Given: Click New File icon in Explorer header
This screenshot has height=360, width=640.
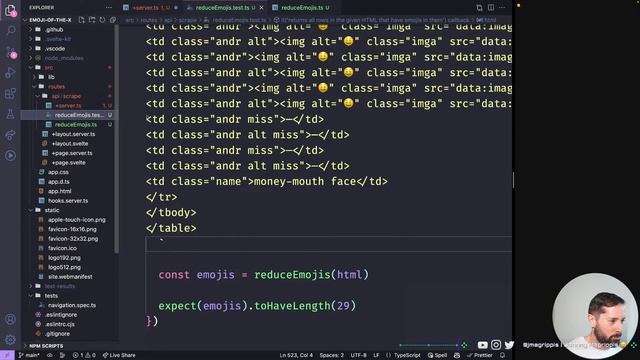Looking at the screenshot, I should coord(81,20).
